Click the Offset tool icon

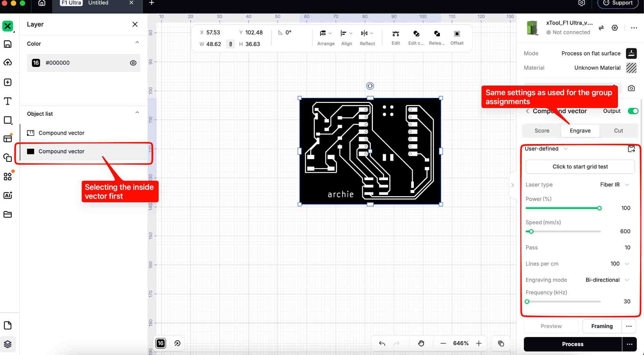(x=457, y=34)
